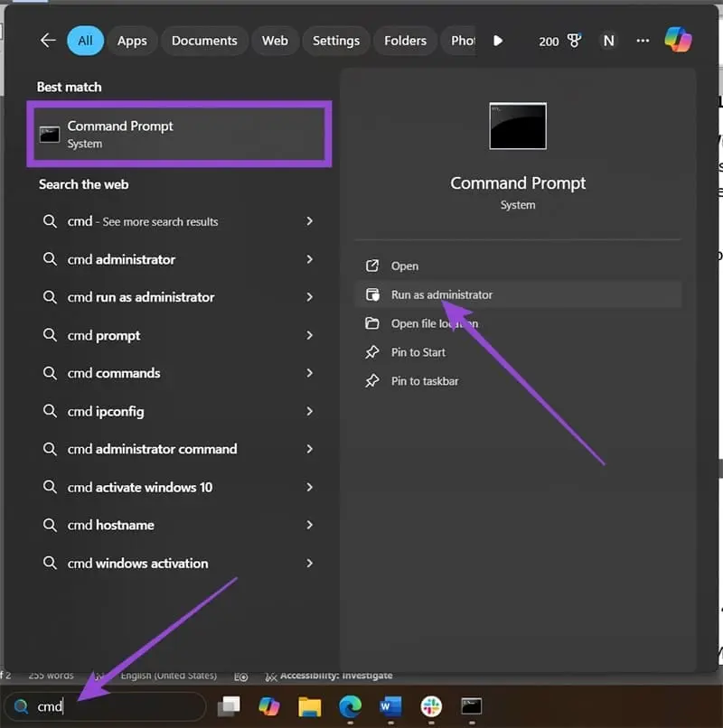Expand chevron for 'cmd activate windows 10'

(309, 487)
